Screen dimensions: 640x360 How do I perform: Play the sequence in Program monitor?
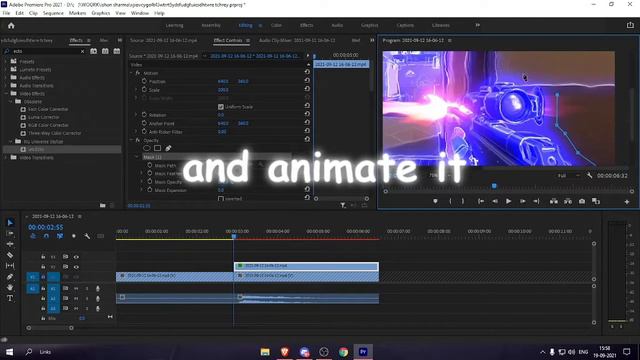pos(509,201)
